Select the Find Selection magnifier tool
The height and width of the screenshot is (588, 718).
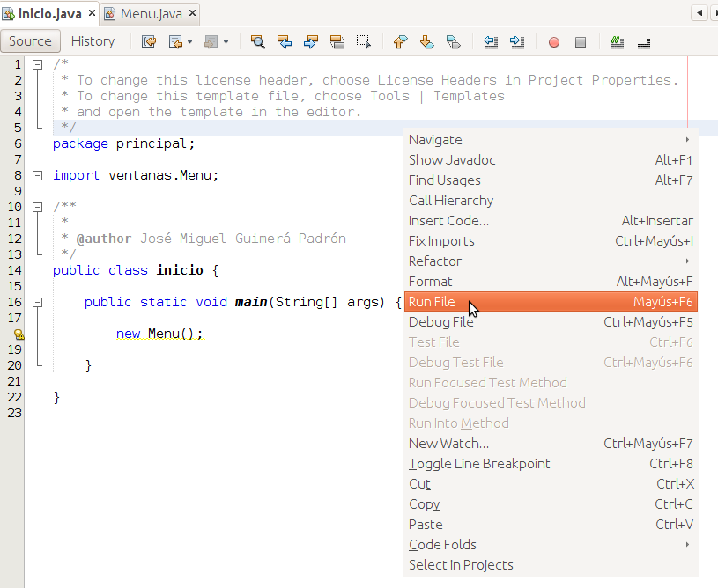click(258, 41)
